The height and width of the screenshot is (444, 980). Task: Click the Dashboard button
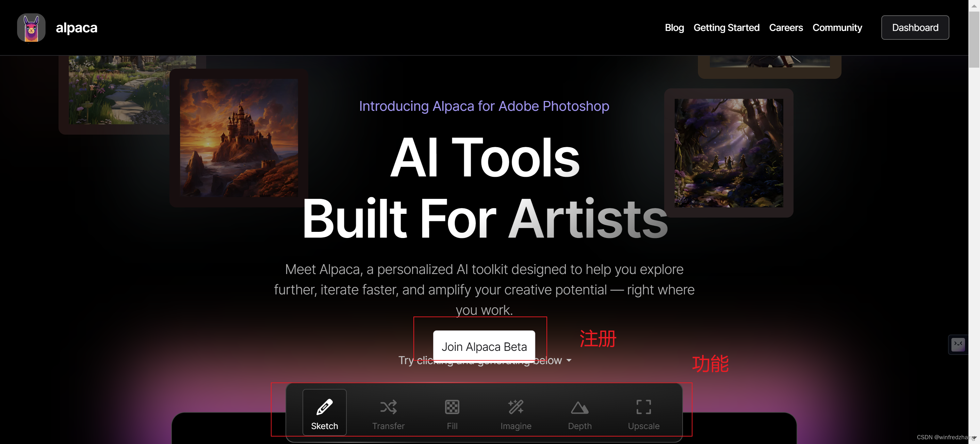915,28
